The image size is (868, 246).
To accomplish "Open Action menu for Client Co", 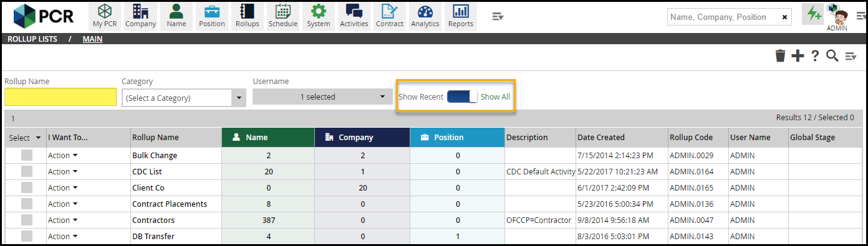I will pyautogui.click(x=63, y=188).
